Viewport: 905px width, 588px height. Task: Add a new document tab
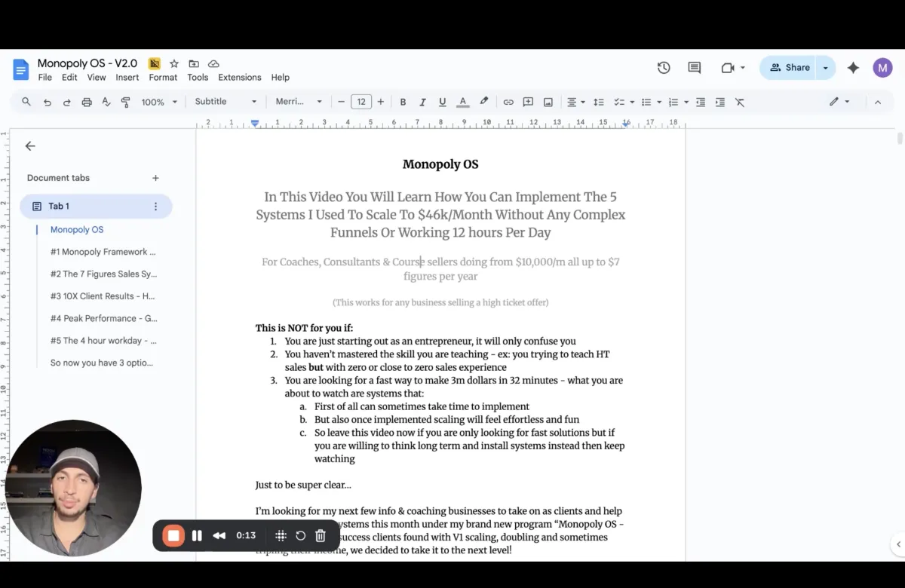coord(155,178)
